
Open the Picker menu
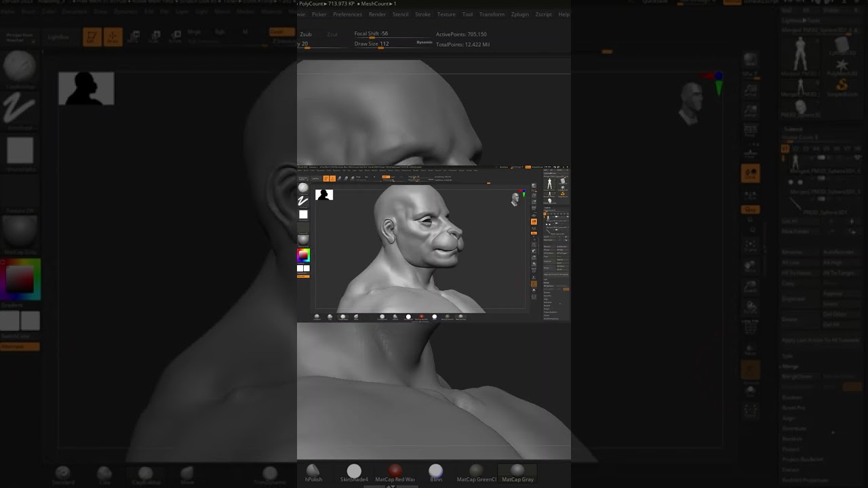pos(319,14)
